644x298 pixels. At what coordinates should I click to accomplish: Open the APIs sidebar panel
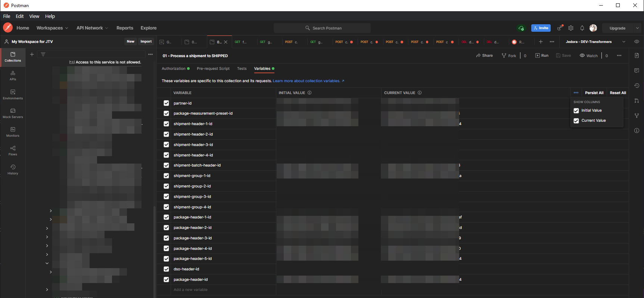13,75
